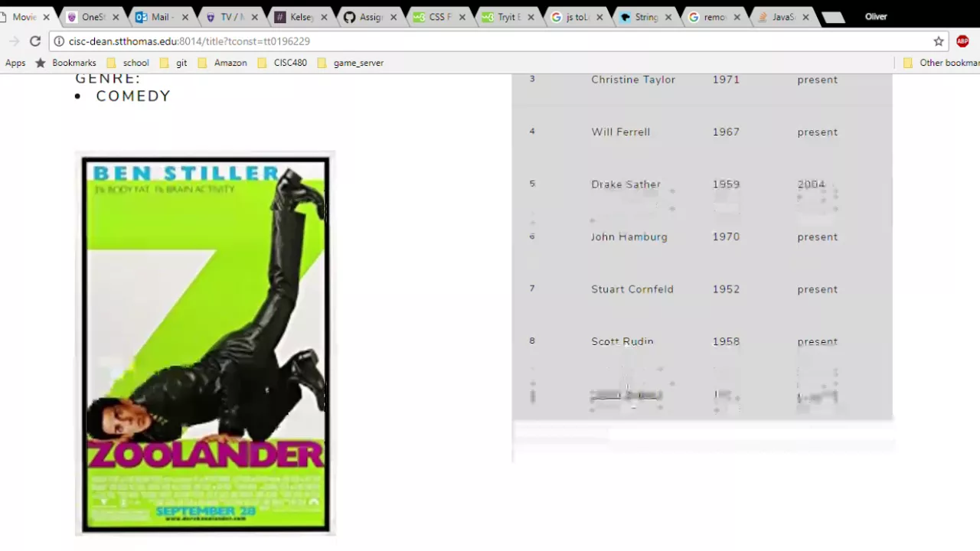Expand the school bookmarks folder
Viewport: 980px width, 551px height.
click(x=128, y=63)
